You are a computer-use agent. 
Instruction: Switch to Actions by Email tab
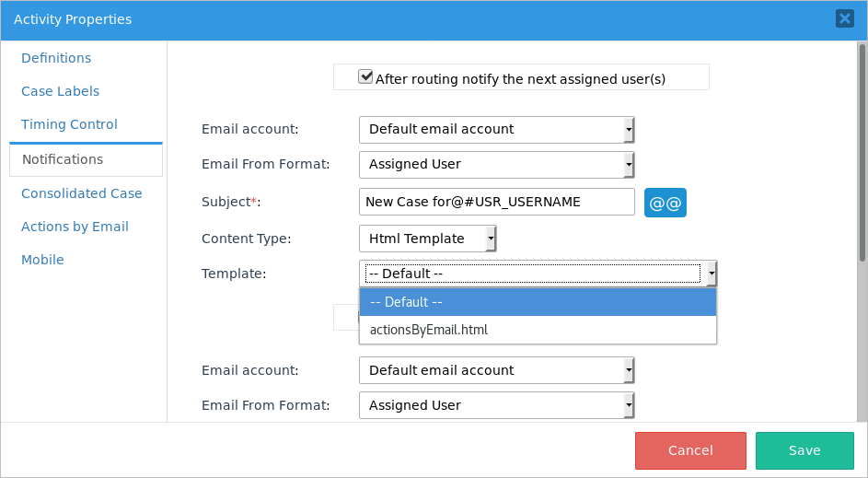click(x=75, y=227)
